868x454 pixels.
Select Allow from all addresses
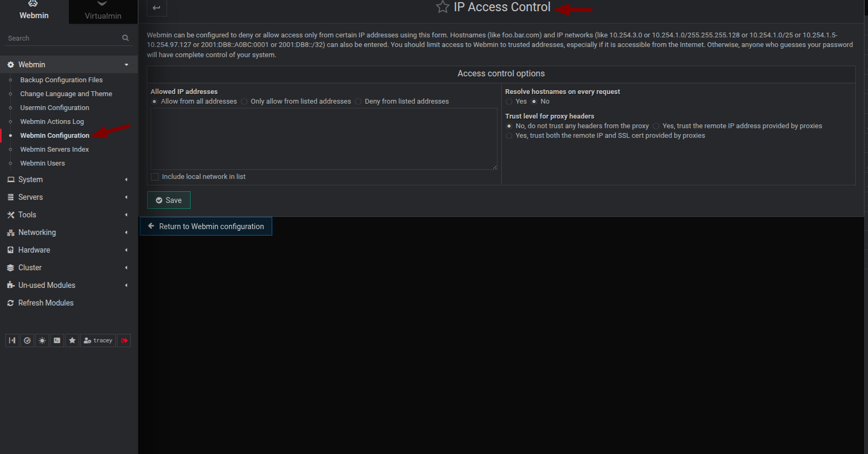tap(154, 101)
